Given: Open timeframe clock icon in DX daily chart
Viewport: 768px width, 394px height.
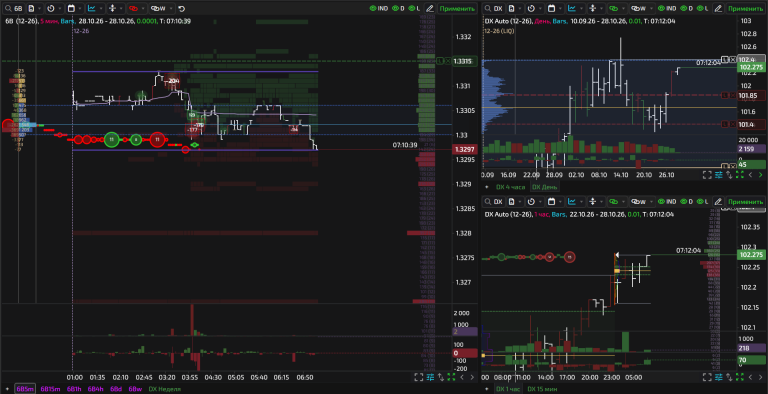Looking at the screenshot, I should [531, 8].
